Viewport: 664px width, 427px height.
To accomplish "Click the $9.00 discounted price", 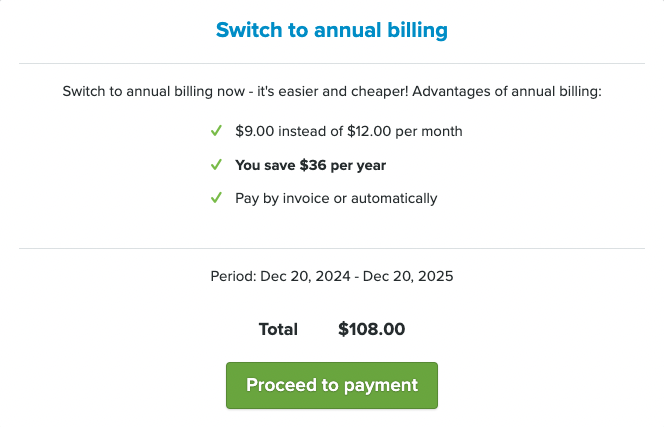I will click(255, 131).
